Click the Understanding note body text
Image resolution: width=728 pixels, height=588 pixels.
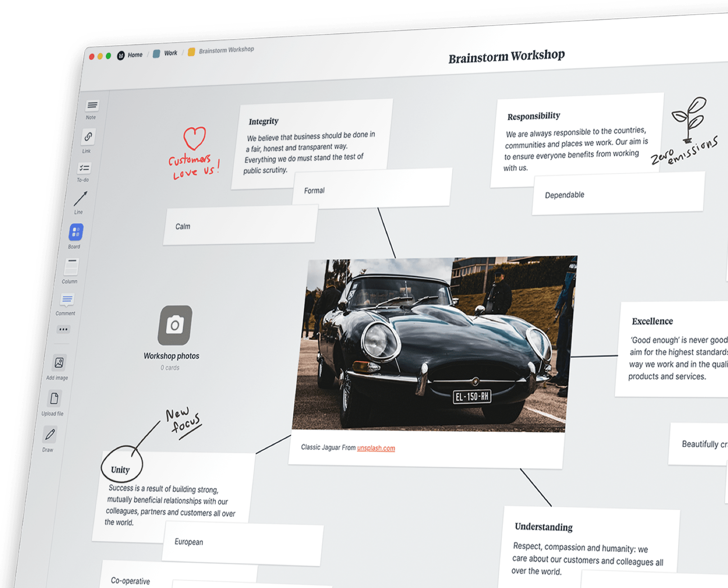pos(587,559)
